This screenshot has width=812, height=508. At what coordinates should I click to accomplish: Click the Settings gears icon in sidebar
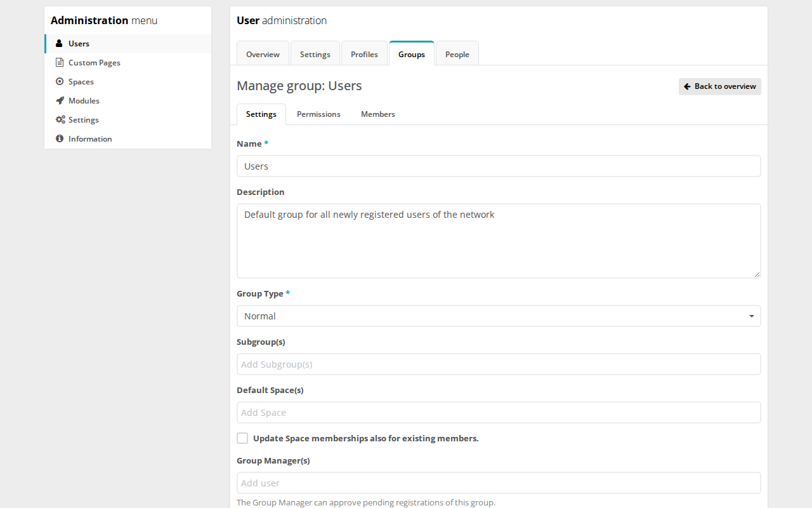tap(60, 120)
